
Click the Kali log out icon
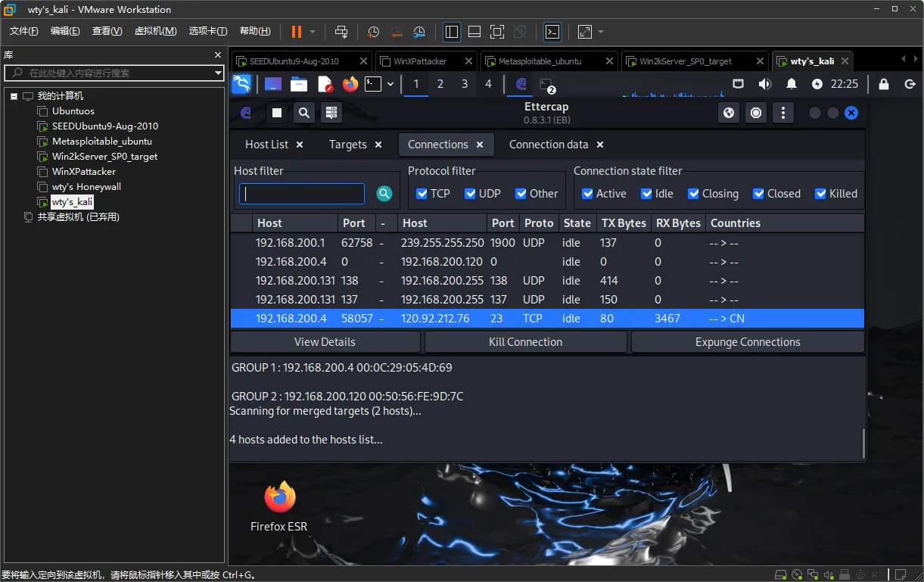coord(909,84)
